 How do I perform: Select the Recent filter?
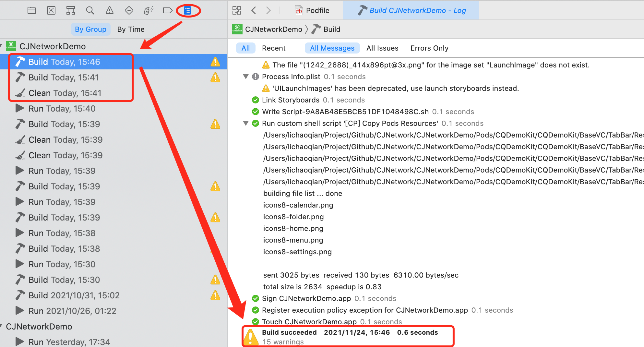pos(274,48)
